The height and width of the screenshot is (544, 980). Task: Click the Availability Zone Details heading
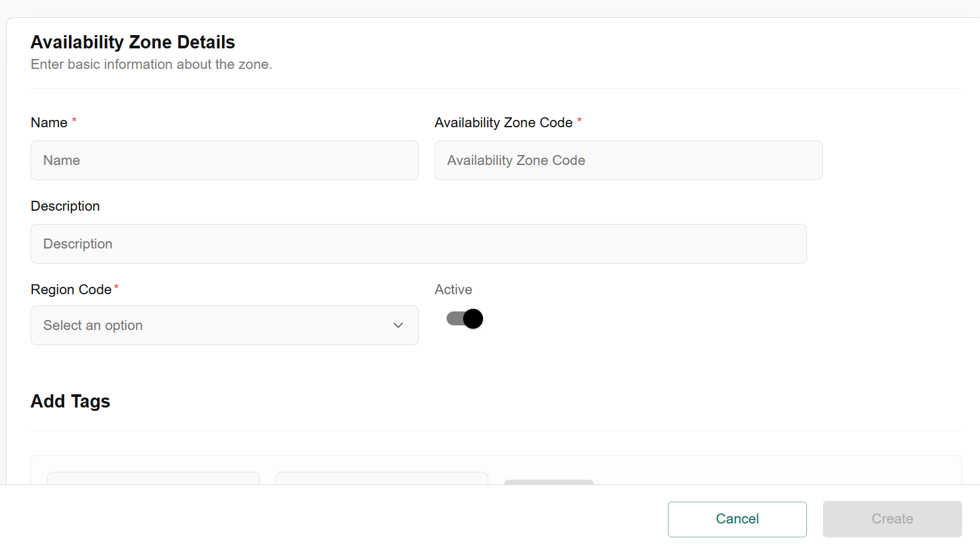(133, 42)
